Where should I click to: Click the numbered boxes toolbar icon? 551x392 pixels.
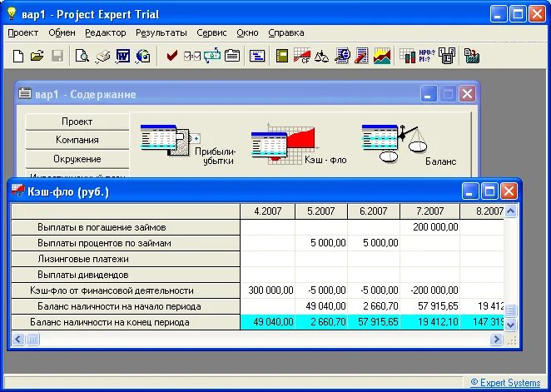point(447,56)
